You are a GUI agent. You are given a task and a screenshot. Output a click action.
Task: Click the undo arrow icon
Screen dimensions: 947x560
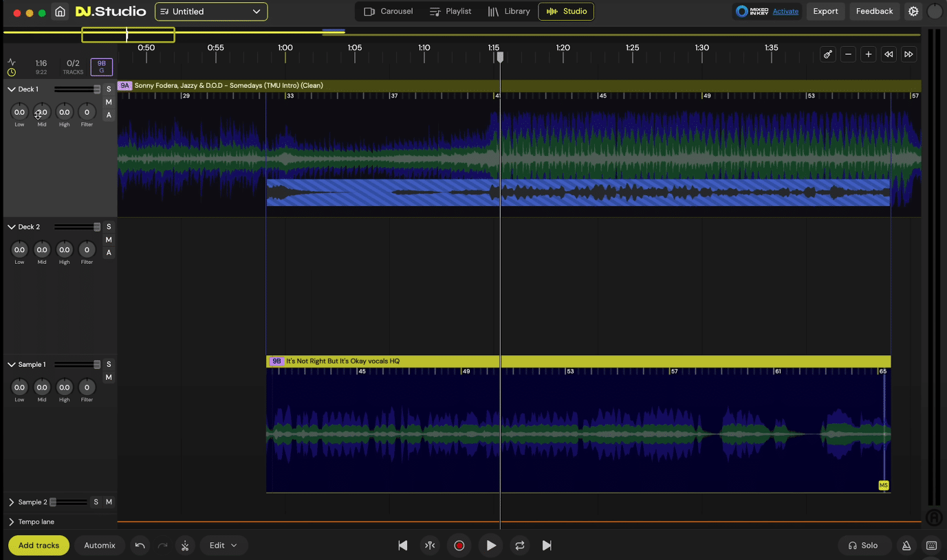tap(140, 545)
